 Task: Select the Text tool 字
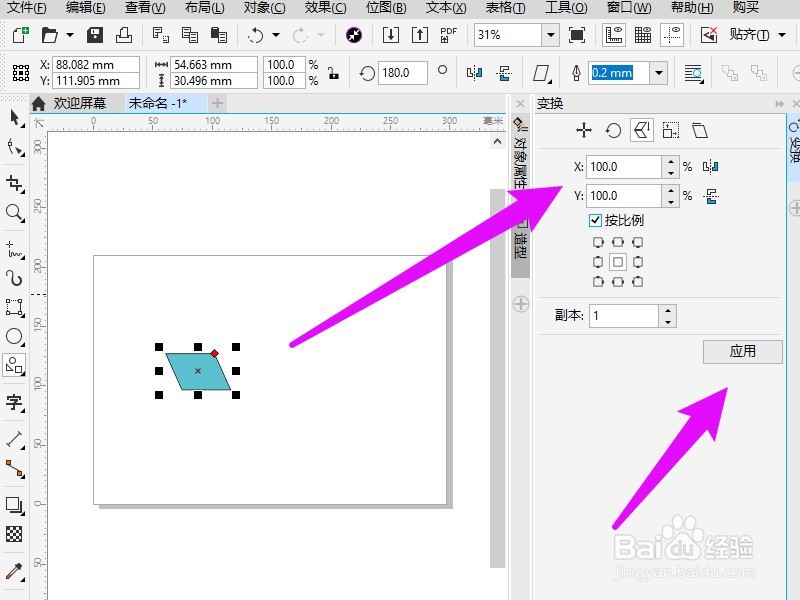click(15, 403)
